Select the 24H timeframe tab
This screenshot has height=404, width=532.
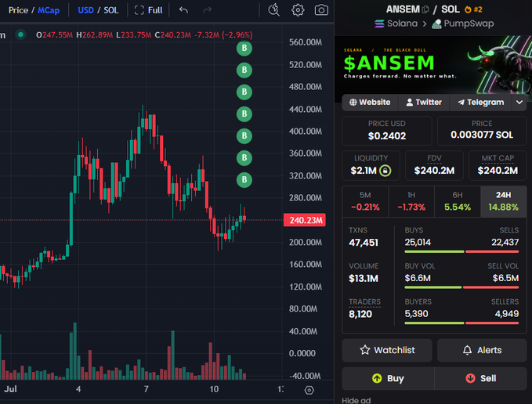[504, 201]
